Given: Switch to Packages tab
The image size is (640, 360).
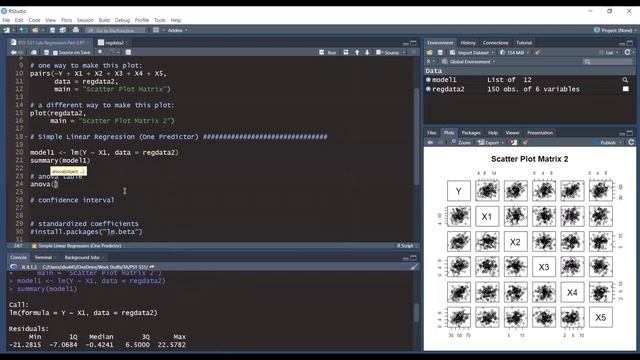Looking at the screenshot, I should tap(471, 133).
